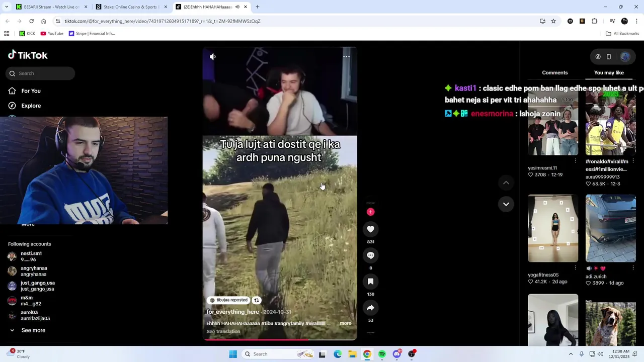Open the nesti.sm1 following account

click(x=31, y=256)
